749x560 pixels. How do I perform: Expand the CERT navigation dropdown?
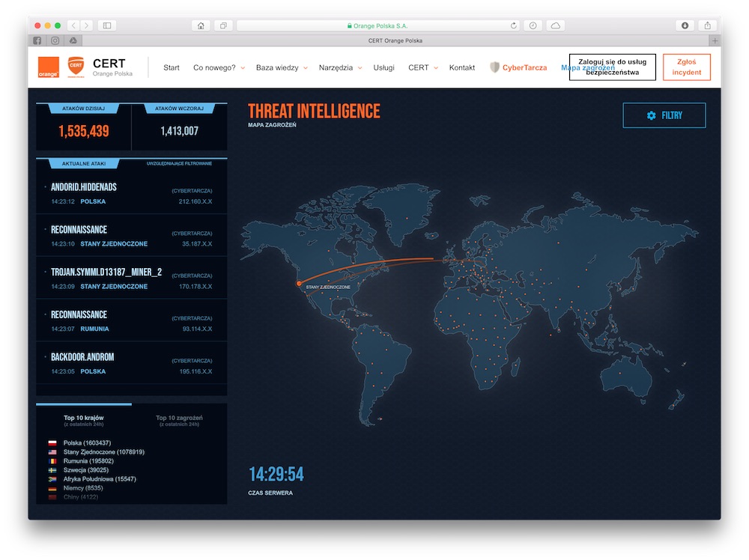(x=423, y=68)
